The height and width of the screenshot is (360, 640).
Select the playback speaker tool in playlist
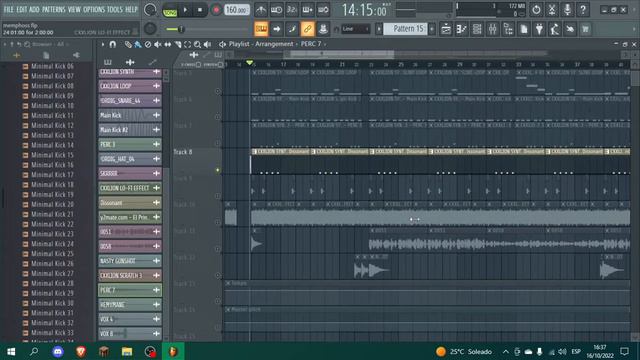coord(207,44)
